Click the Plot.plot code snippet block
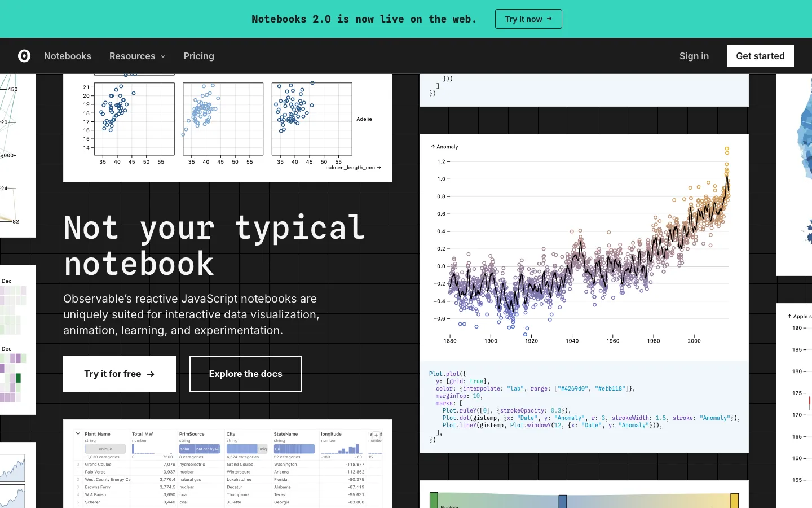 coord(584,407)
